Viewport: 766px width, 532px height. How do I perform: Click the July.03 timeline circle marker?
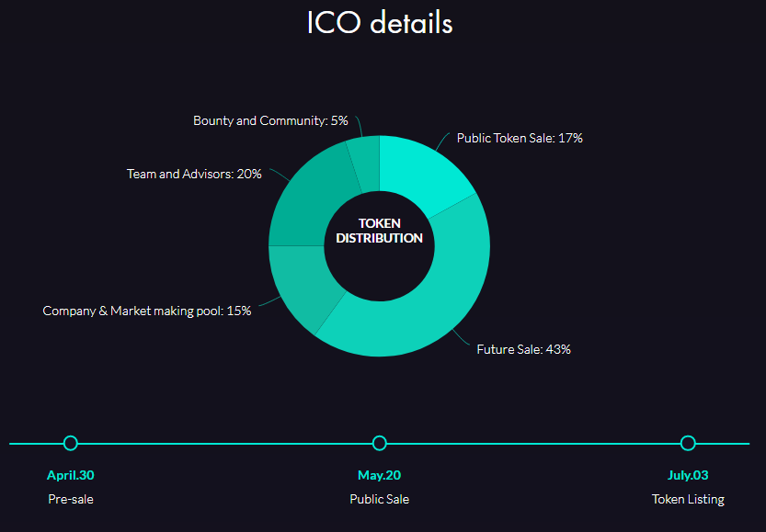pos(688,444)
